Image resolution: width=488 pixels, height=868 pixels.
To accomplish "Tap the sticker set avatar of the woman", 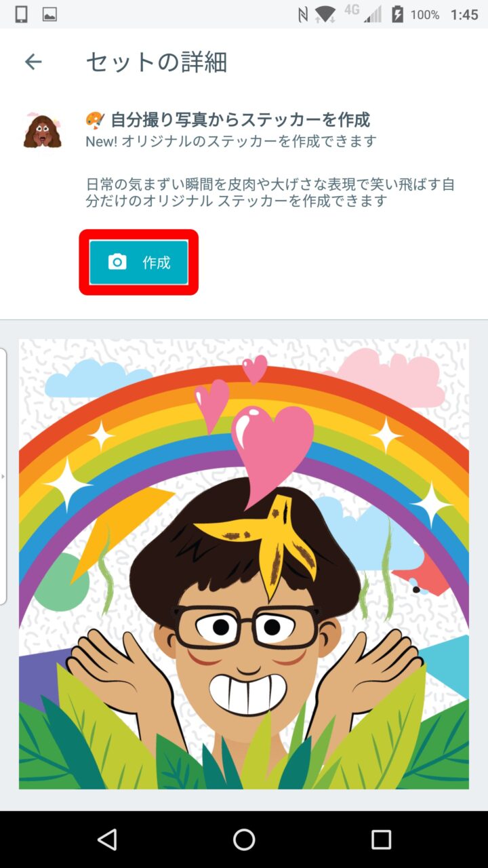I will pos(42,130).
